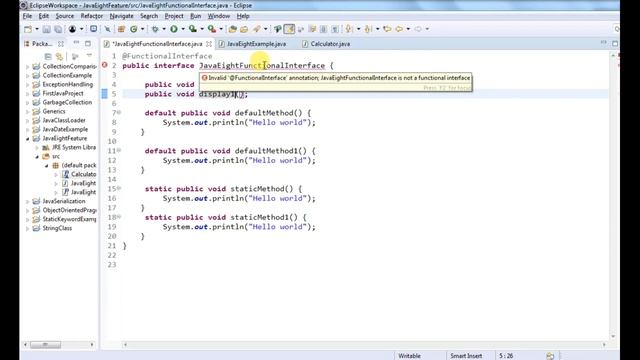640x360 pixels.
Task: Open the New file dropdown arrow
Action: click(x=37, y=29)
